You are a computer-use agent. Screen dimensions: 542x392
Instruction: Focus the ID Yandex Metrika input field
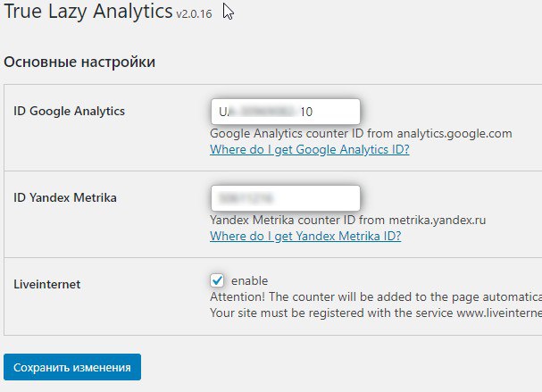pyautogui.click(x=285, y=198)
